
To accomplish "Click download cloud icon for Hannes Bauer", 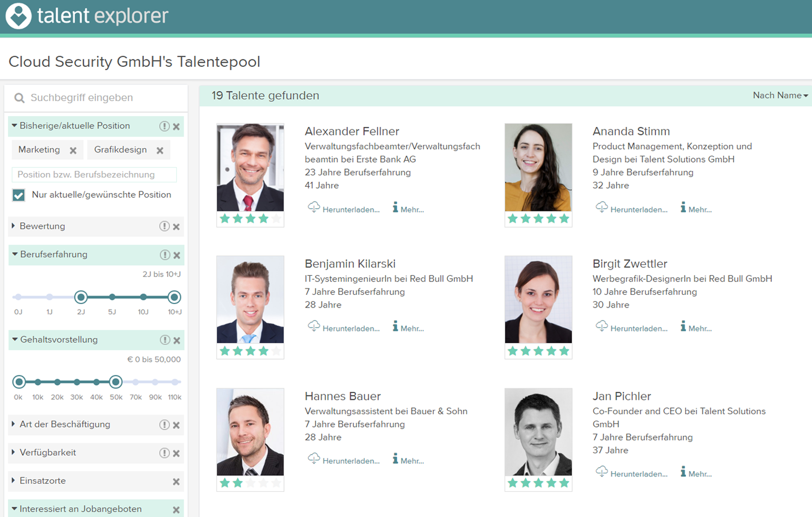I will point(314,459).
